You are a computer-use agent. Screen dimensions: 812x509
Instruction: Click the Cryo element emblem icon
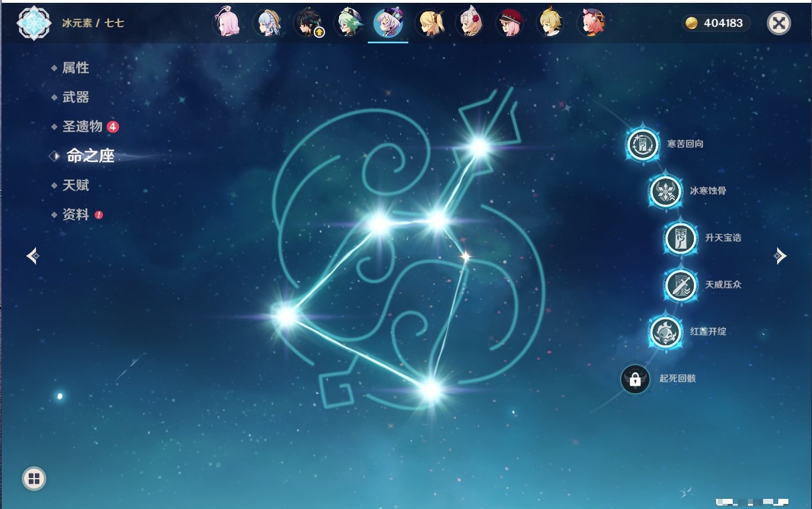[x=34, y=23]
